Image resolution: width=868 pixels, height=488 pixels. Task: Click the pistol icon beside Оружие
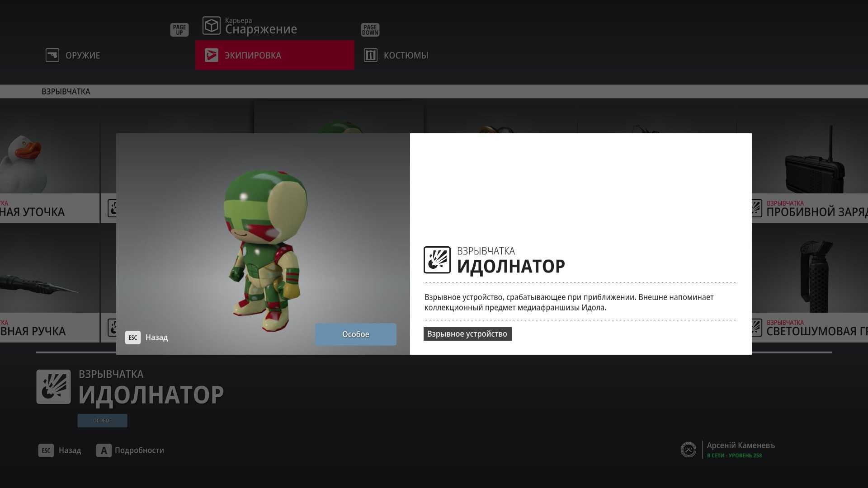pyautogui.click(x=52, y=55)
